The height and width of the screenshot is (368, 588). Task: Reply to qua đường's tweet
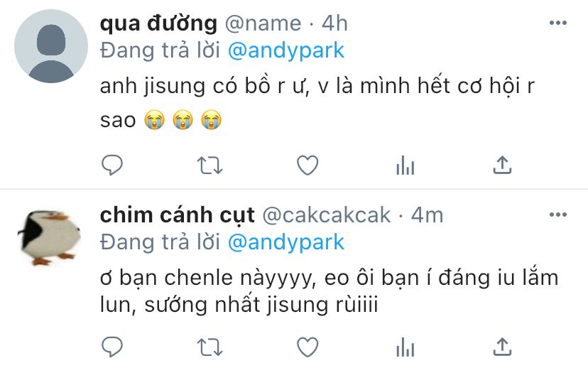[x=112, y=165]
